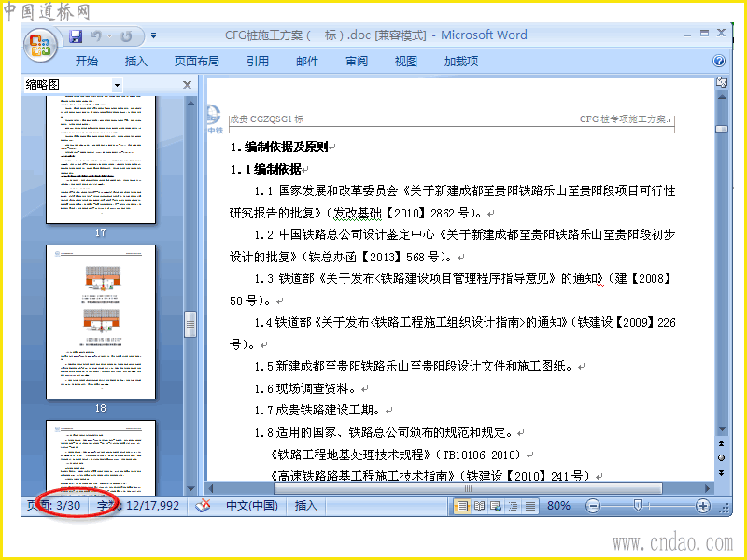Change language 中文(中国)

pos(252,506)
